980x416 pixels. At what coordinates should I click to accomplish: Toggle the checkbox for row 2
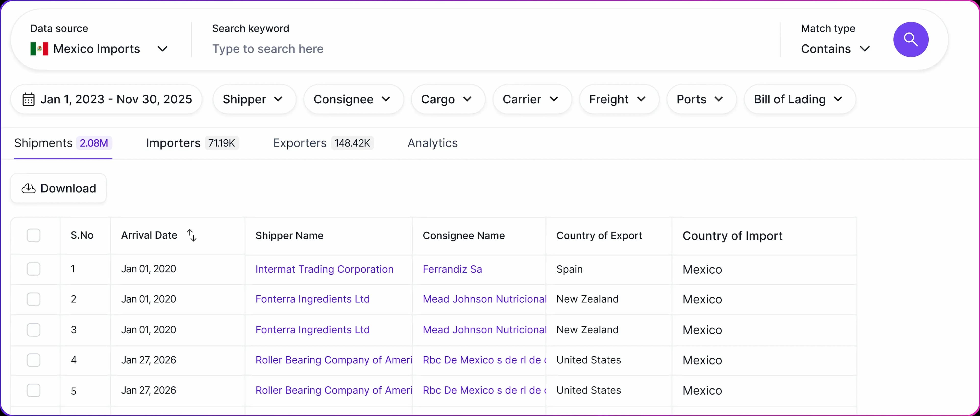pos(33,299)
